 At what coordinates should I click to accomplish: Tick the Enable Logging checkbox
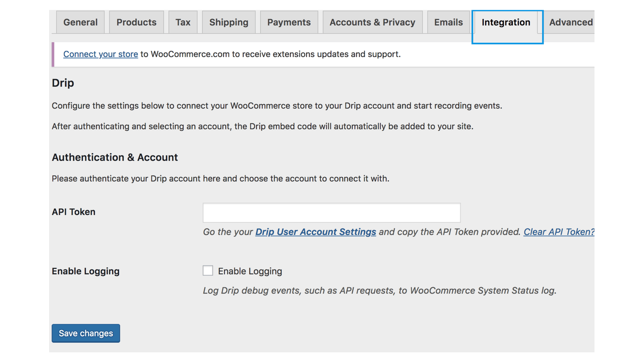tap(208, 271)
